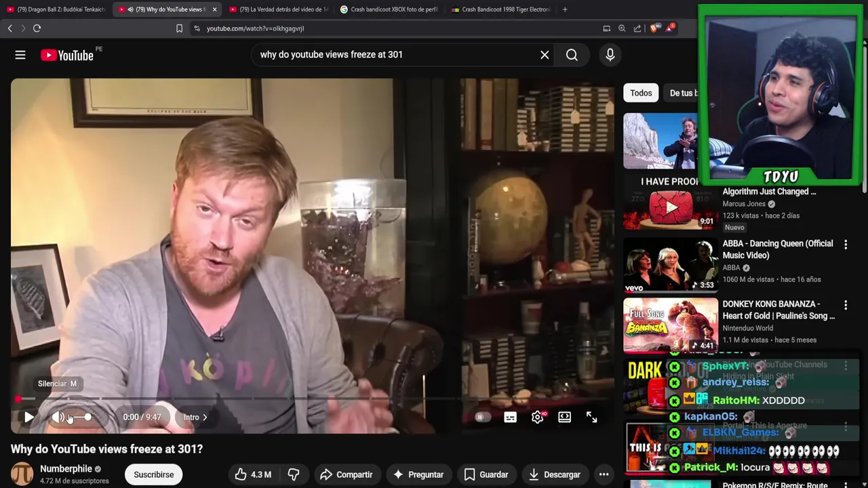Enter fullscreen with the expand icon
Screen dimensions: 868x488
point(591,418)
